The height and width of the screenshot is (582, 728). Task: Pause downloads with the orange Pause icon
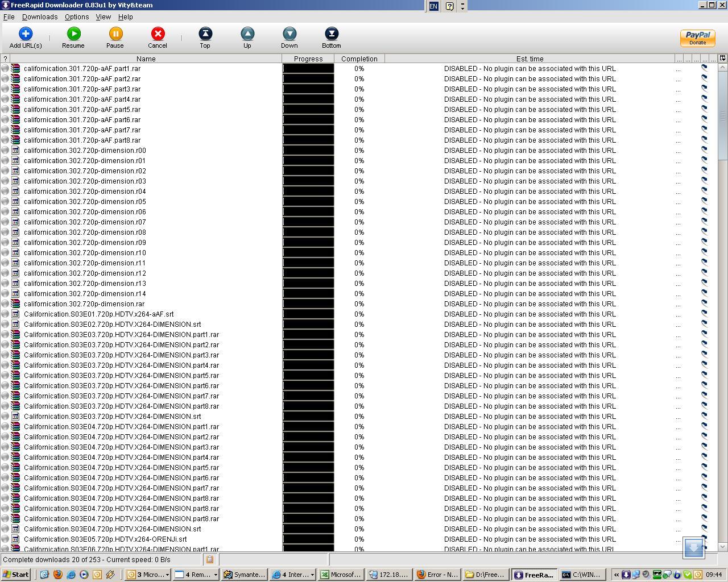coord(115,34)
